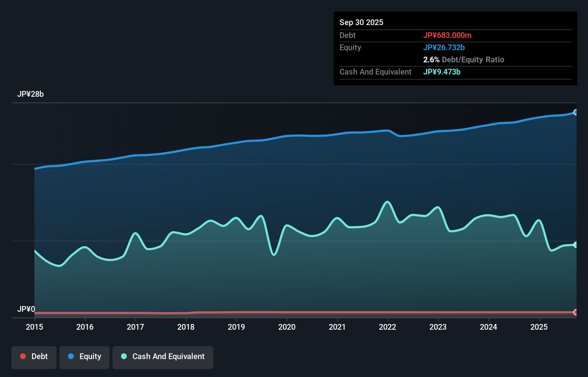This screenshot has height=377, width=588.
Task: Expand the Sep 30 2025 tooltip panel
Action: click(456, 48)
